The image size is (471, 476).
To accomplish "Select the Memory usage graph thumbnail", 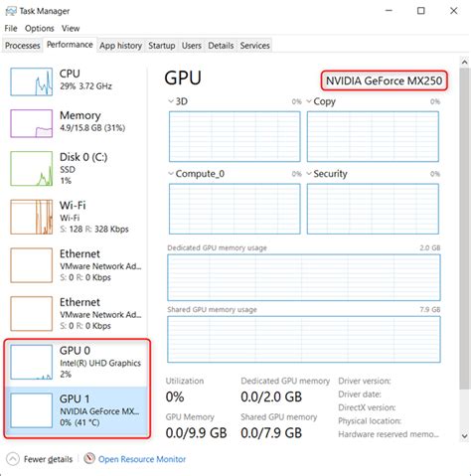I will tap(31, 123).
